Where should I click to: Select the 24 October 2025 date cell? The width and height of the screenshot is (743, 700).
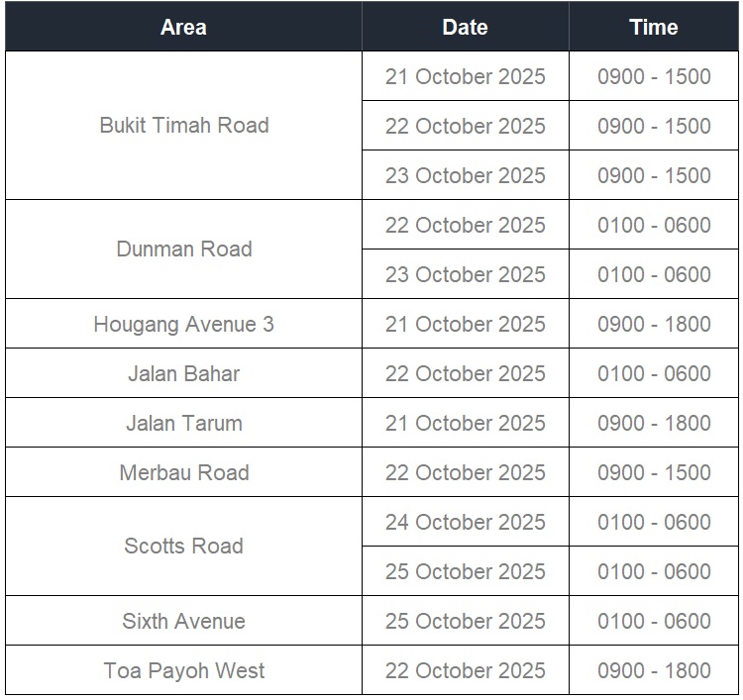[465, 522]
